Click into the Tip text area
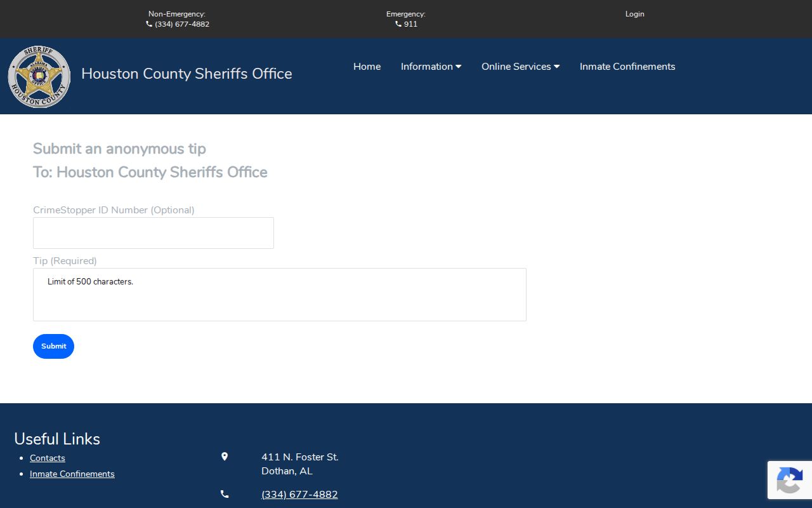812x508 pixels. click(x=280, y=295)
